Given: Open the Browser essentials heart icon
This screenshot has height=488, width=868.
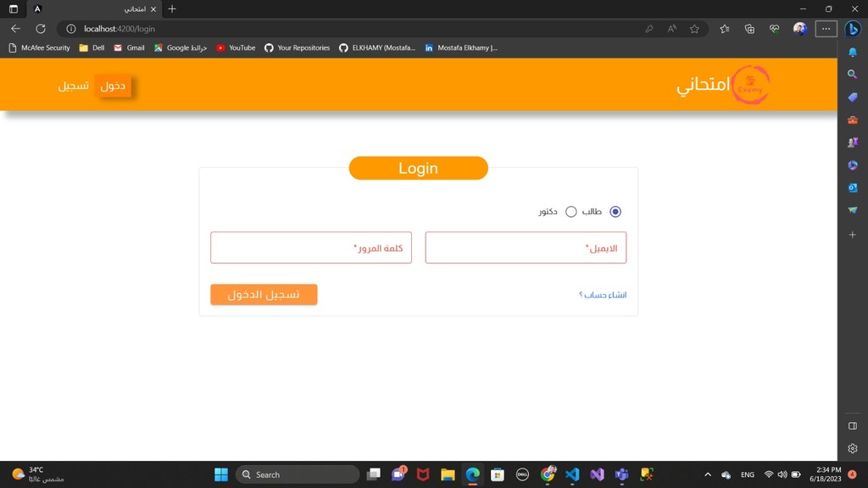Looking at the screenshot, I should click(x=774, y=29).
